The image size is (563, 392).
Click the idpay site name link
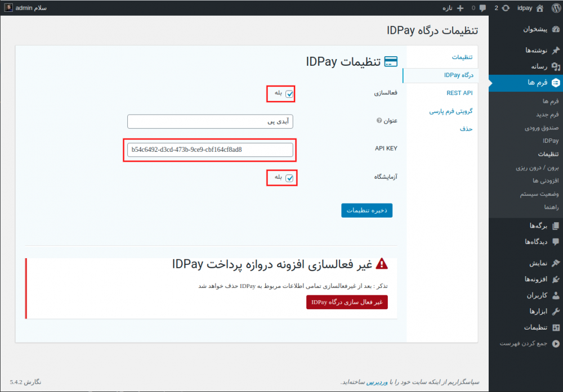pyautogui.click(x=525, y=8)
